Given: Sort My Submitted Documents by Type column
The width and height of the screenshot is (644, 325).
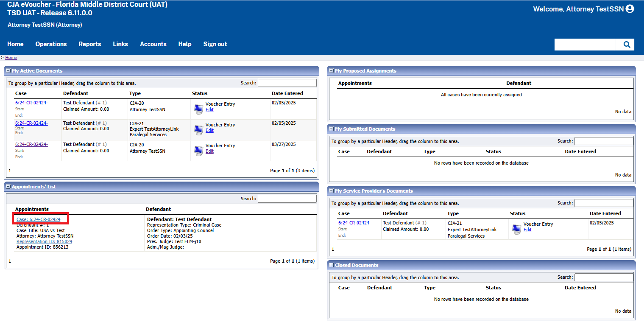Looking at the screenshot, I should pyautogui.click(x=429, y=151).
